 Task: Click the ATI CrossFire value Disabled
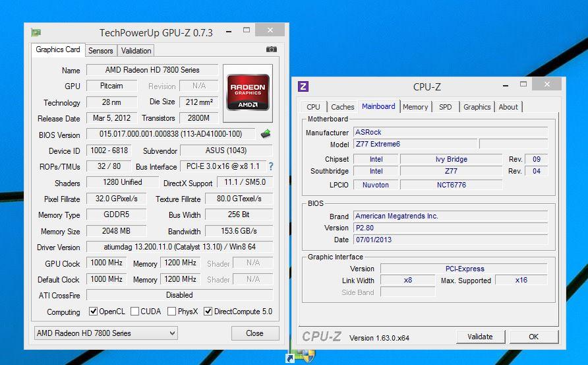click(x=179, y=295)
